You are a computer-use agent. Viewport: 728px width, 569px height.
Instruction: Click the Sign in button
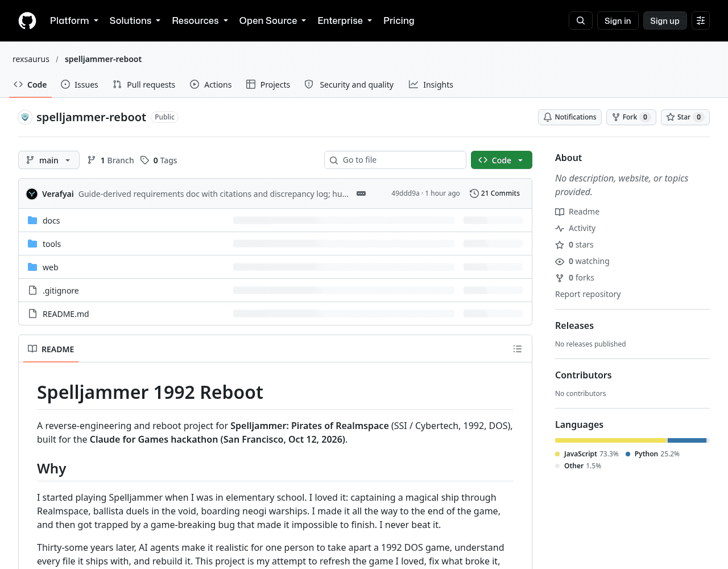click(618, 20)
